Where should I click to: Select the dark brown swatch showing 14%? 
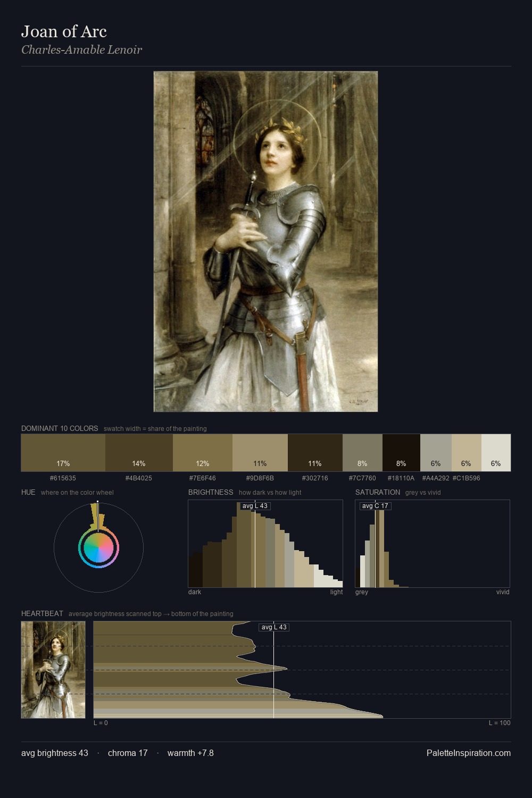click(x=139, y=453)
